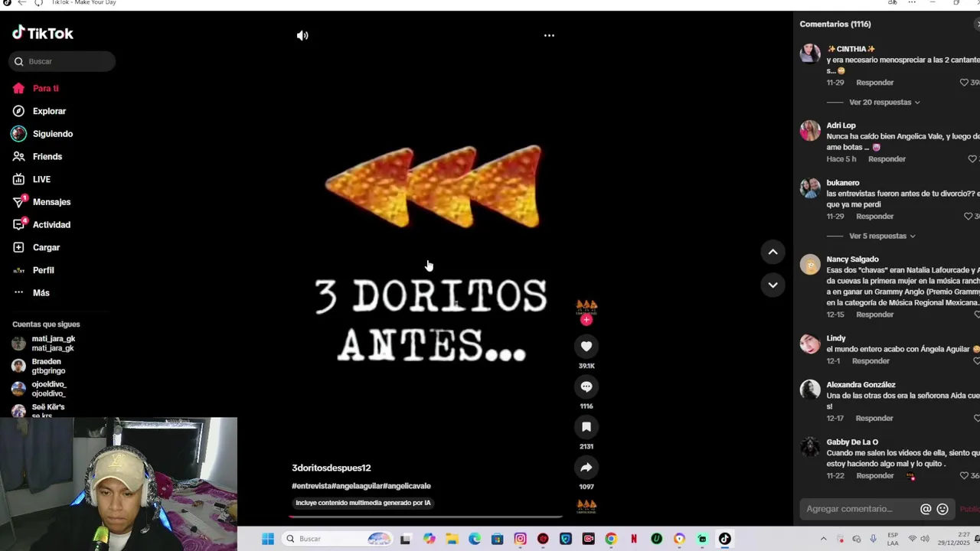The image size is (980, 551).
Task: Open Lindy's profile avatar
Action: [810, 343]
